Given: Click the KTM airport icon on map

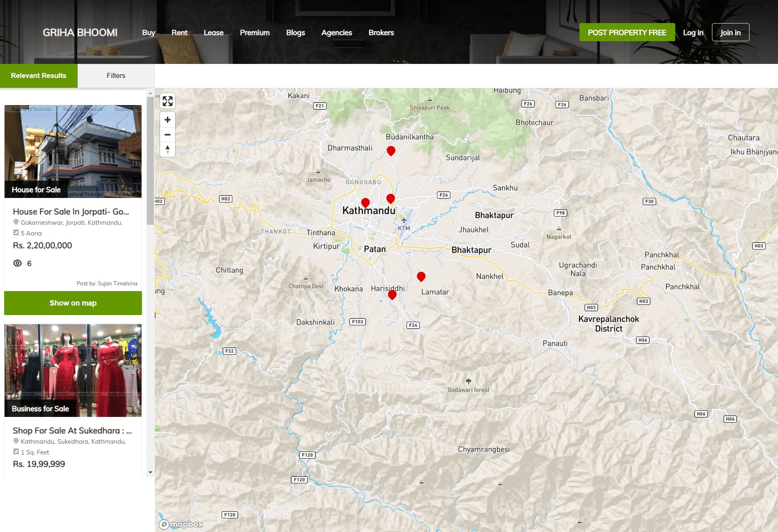Looking at the screenshot, I should pyautogui.click(x=404, y=221).
